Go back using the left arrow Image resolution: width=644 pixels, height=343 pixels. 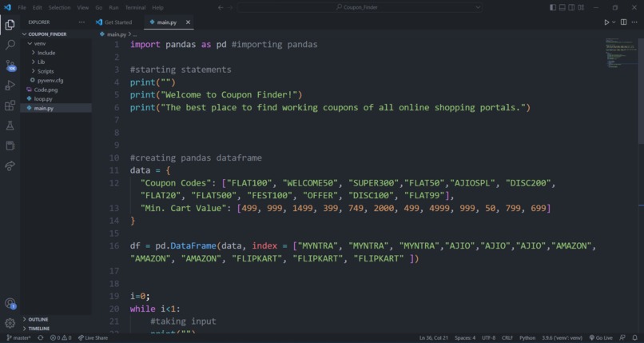pos(221,7)
